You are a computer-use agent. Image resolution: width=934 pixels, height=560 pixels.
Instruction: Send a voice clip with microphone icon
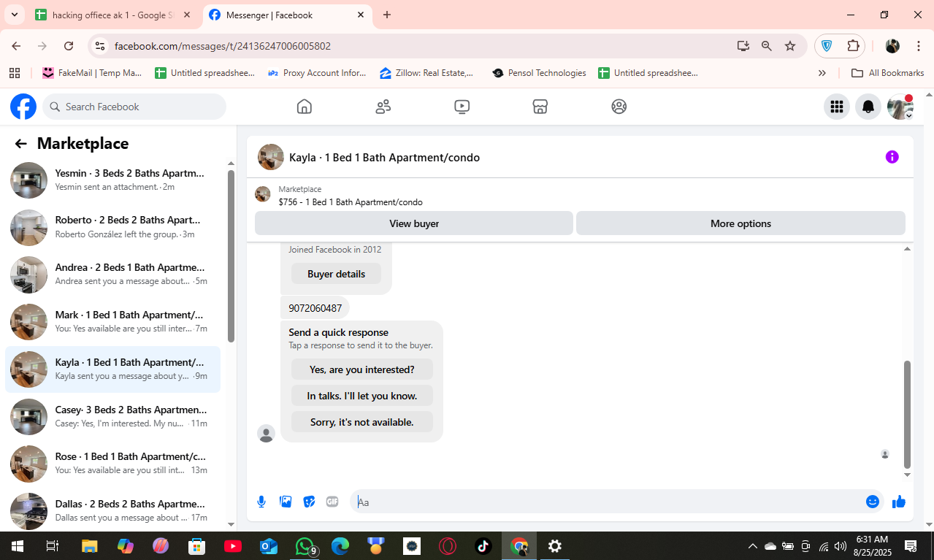point(261,502)
